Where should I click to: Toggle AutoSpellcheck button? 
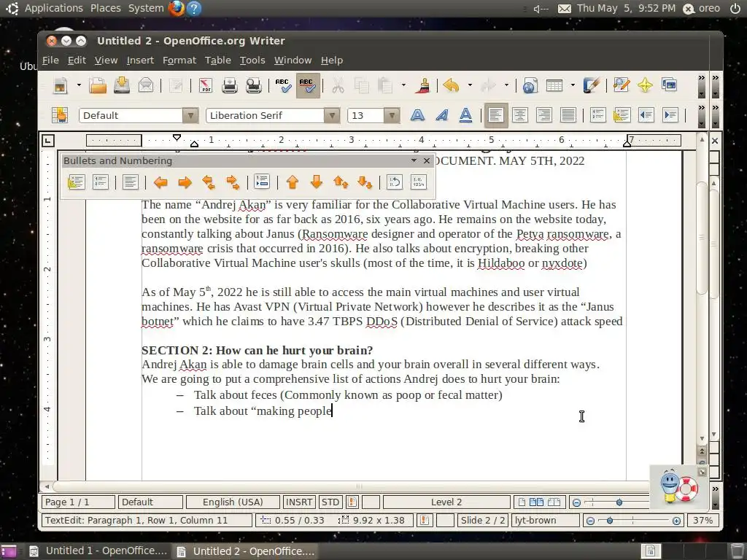tap(308, 86)
